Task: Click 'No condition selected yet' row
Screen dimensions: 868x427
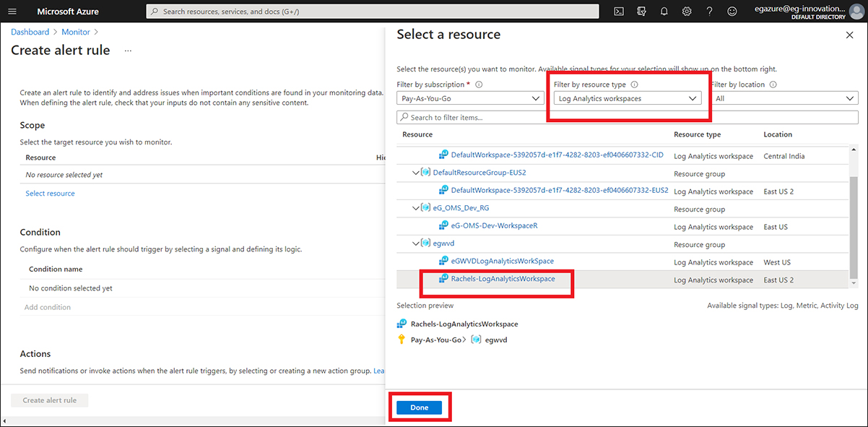Action: pos(202,288)
